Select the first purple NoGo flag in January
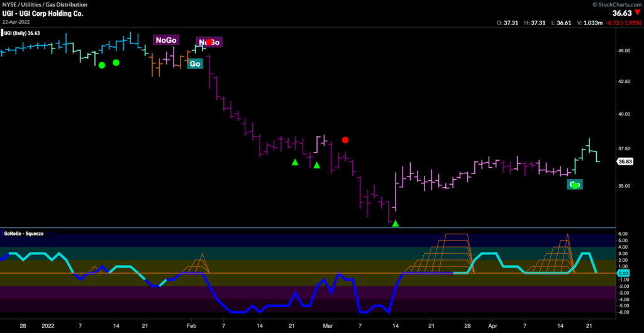The image size is (644, 333). pos(166,40)
